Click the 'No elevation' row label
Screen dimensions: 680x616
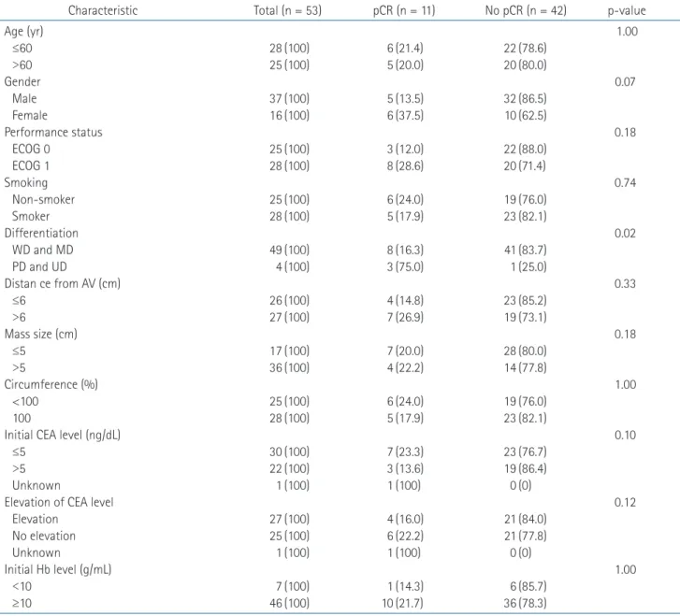44,536
